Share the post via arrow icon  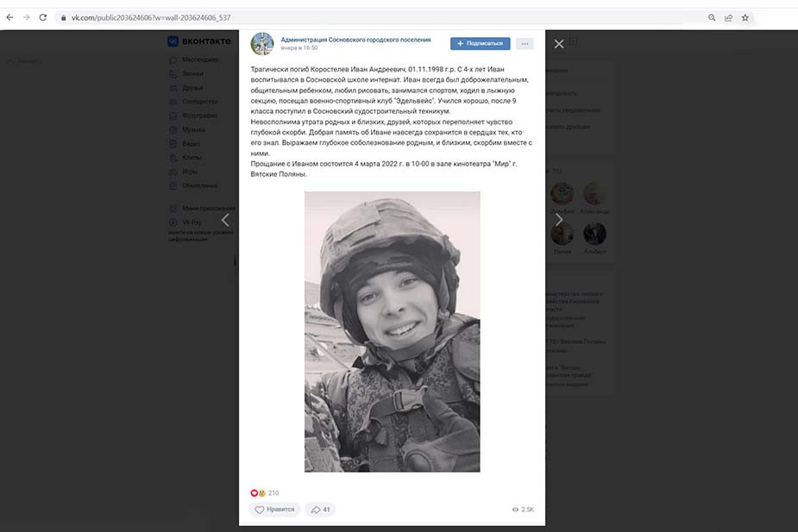320,509
